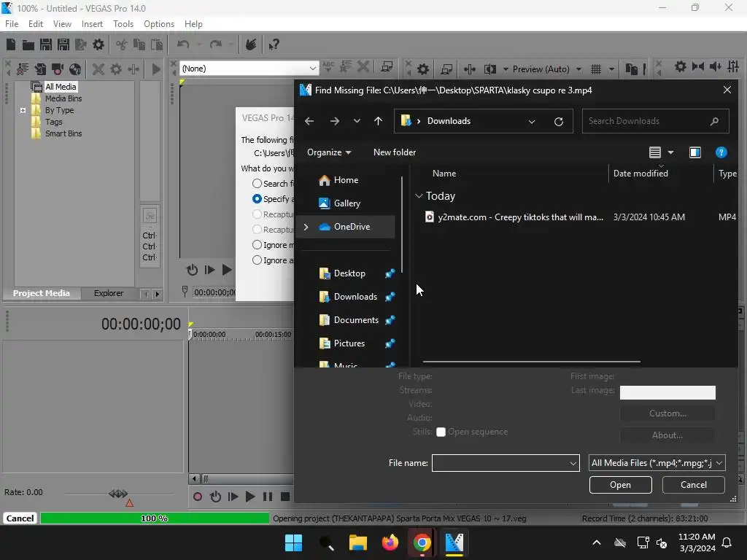Viewport: 747px width, 560px height.
Task: Click the 100% loading progress bar
Action: click(155, 518)
